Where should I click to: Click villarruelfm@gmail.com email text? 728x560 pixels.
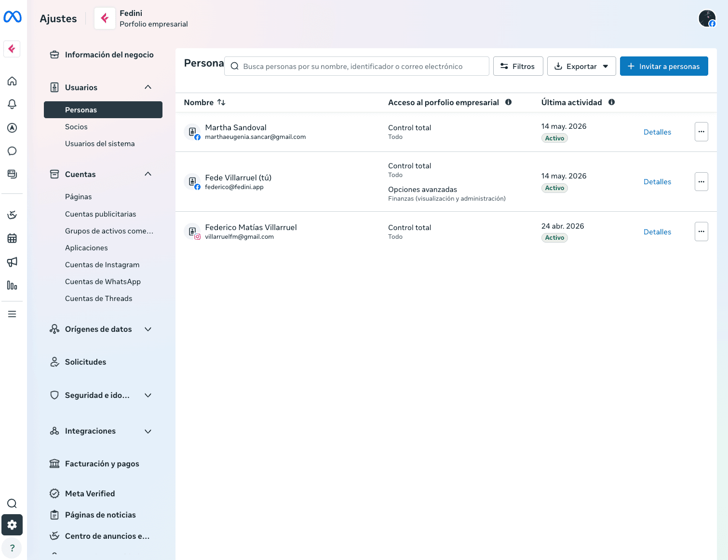[239, 237]
